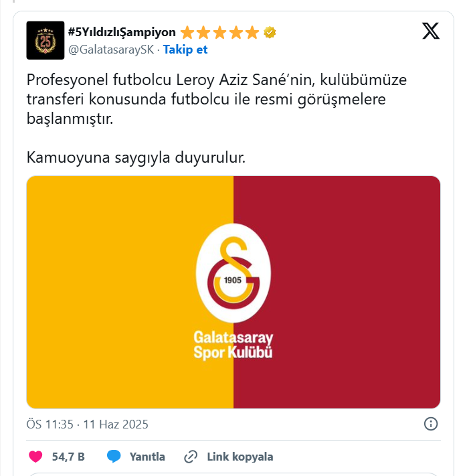The height and width of the screenshot is (476, 475).
Task: Click the Kamuoyuna saygıyla duyurulur line
Action: click(x=136, y=157)
